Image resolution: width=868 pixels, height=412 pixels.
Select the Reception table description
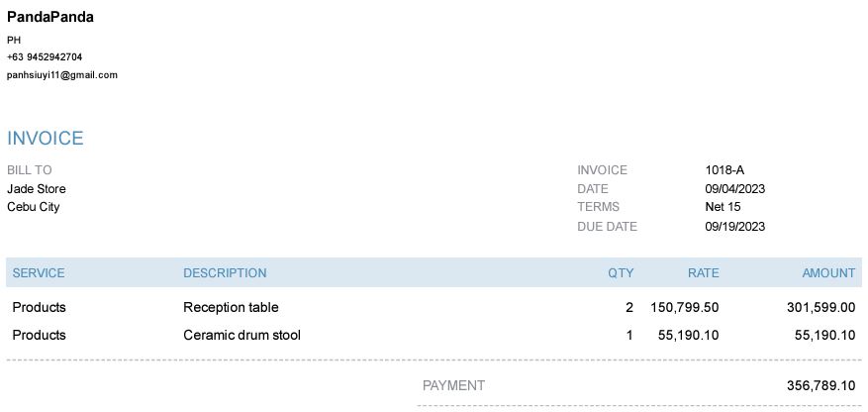(x=231, y=308)
